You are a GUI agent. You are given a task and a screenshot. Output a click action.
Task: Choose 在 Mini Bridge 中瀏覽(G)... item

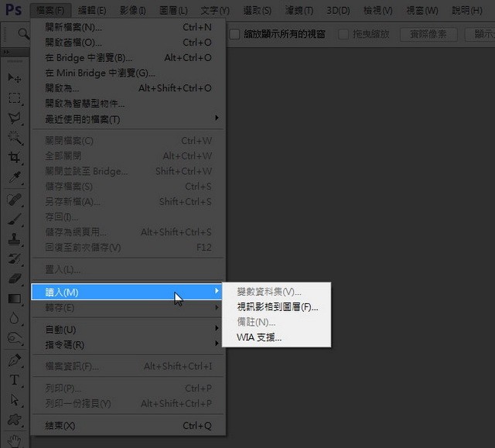[x=128, y=73]
